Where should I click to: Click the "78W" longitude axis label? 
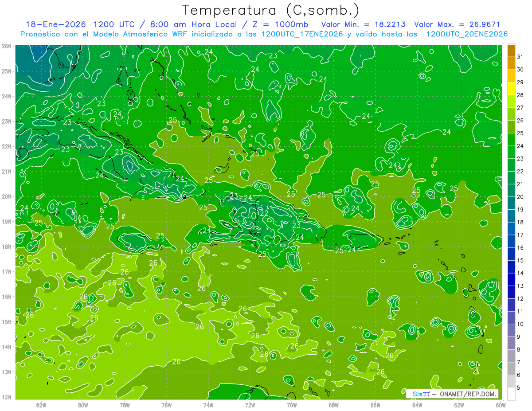(x=125, y=405)
